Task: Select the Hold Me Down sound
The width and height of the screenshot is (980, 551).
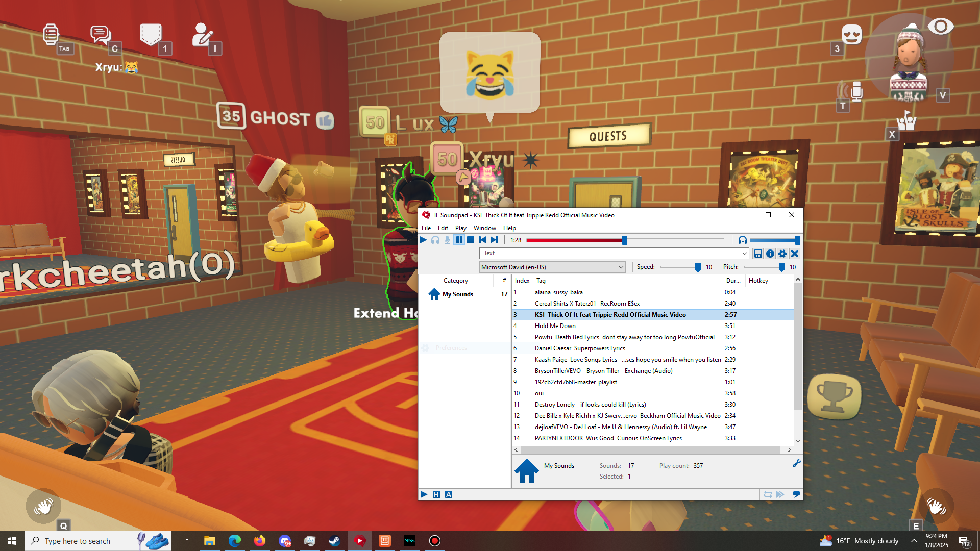Action: click(555, 326)
